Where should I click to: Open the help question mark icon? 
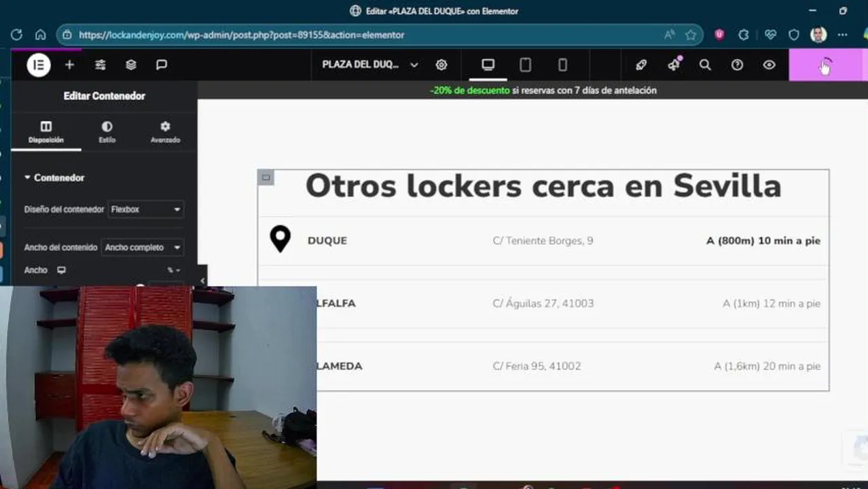[737, 65]
